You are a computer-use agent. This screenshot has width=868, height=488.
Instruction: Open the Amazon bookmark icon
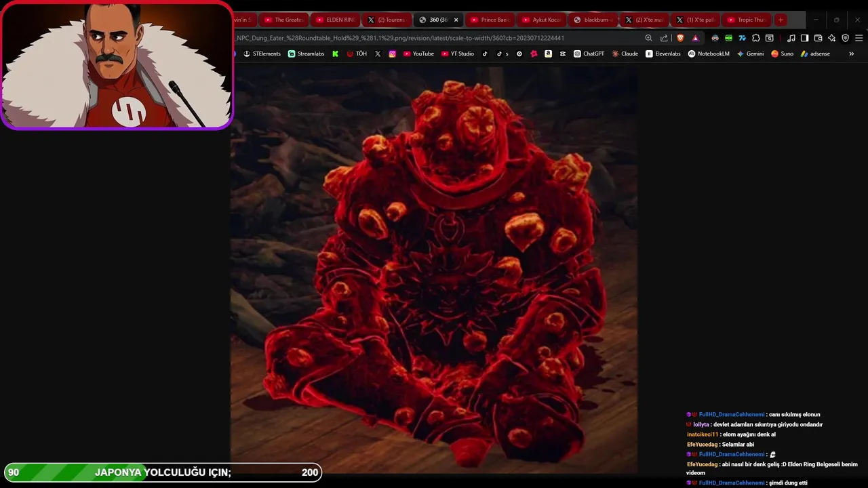click(548, 54)
